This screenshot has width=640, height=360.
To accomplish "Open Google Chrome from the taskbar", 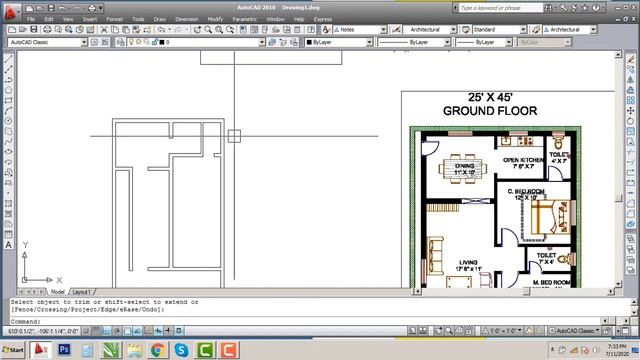I will click(158, 350).
